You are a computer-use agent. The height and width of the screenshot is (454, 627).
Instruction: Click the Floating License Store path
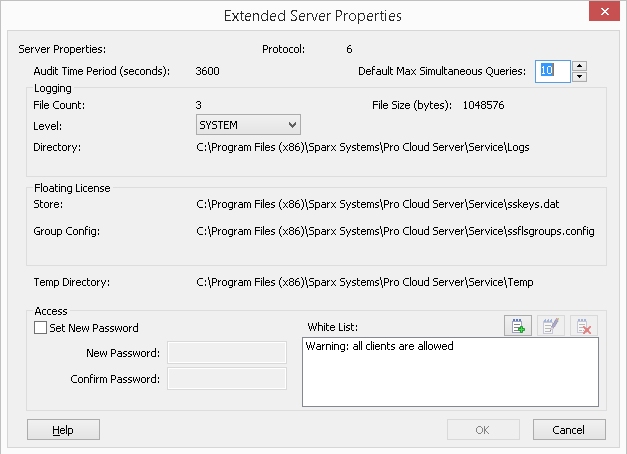[378, 205]
